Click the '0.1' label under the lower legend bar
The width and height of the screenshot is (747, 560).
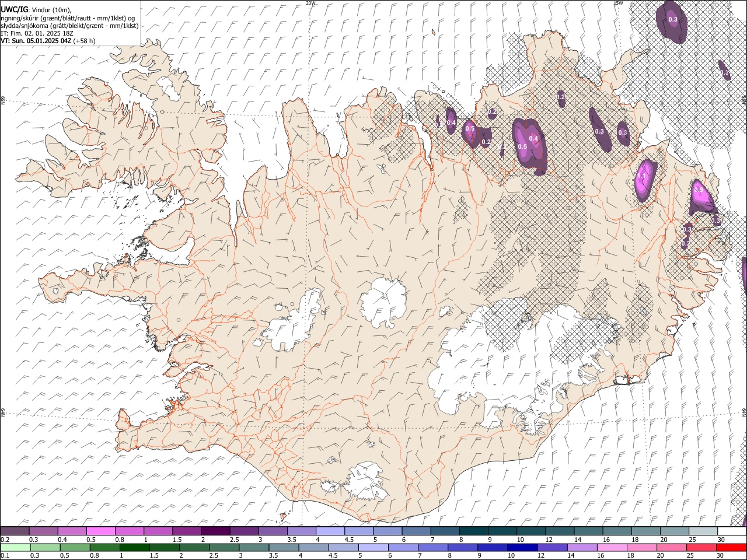pos(5,556)
